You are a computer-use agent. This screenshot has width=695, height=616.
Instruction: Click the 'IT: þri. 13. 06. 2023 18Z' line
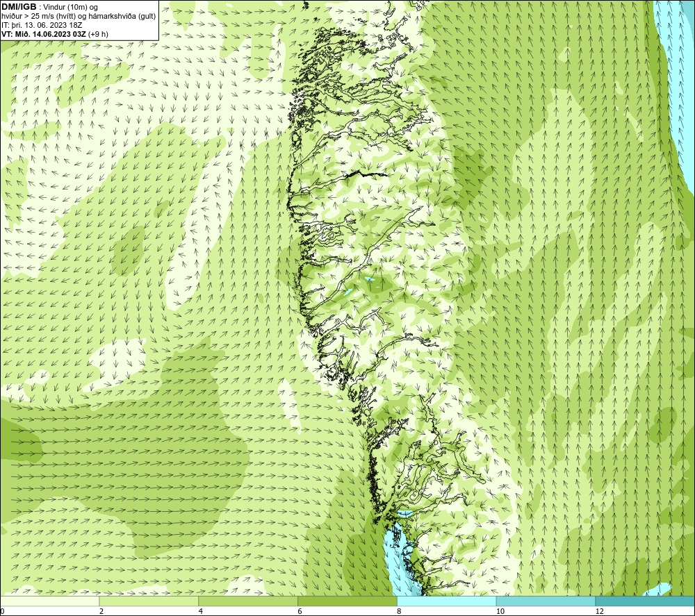pos(42,25)
